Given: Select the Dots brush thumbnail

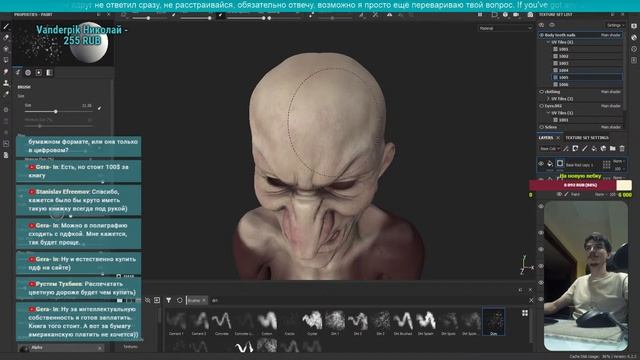Looking at the screenshot, I should pos(493,322).
